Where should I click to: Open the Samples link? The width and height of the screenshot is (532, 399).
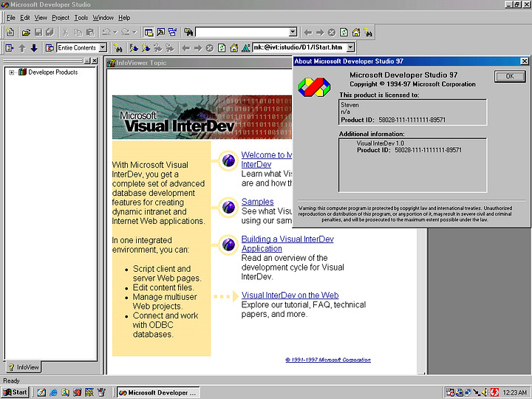point(258,202)
